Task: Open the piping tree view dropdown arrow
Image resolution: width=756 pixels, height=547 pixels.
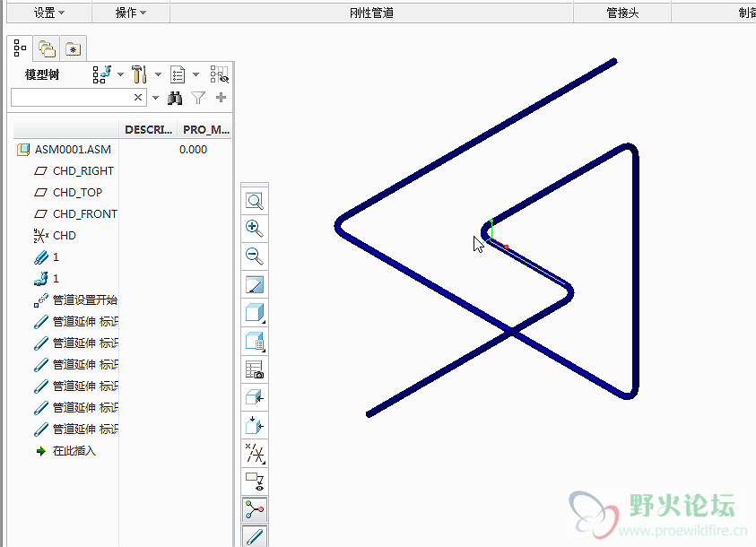Action: click(120, 74)
